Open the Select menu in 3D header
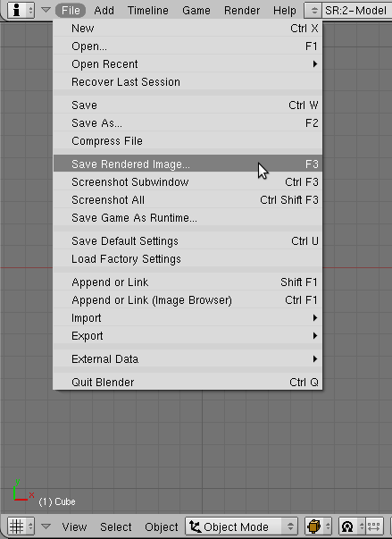Viewport: 392px width, 539px height. pyautogui.click(x=116, y=526)
